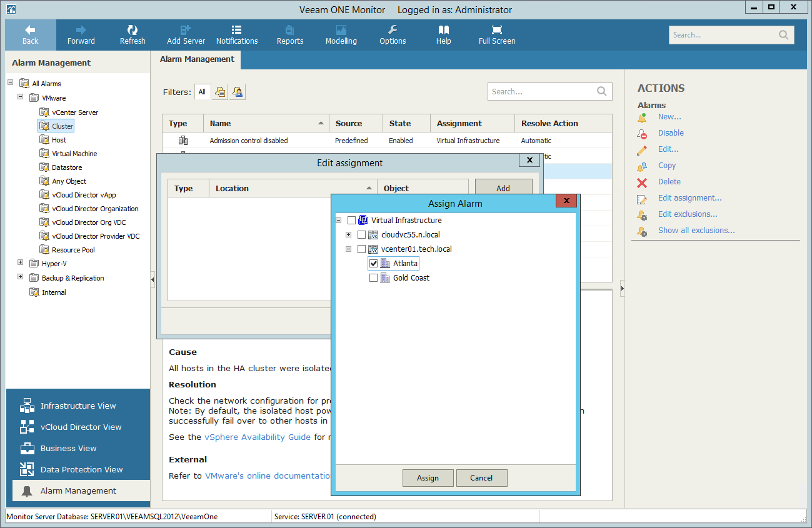Click Add in Edit assignment dialog
The height and width of the screenshot is (528, 812).
[503, 188]
